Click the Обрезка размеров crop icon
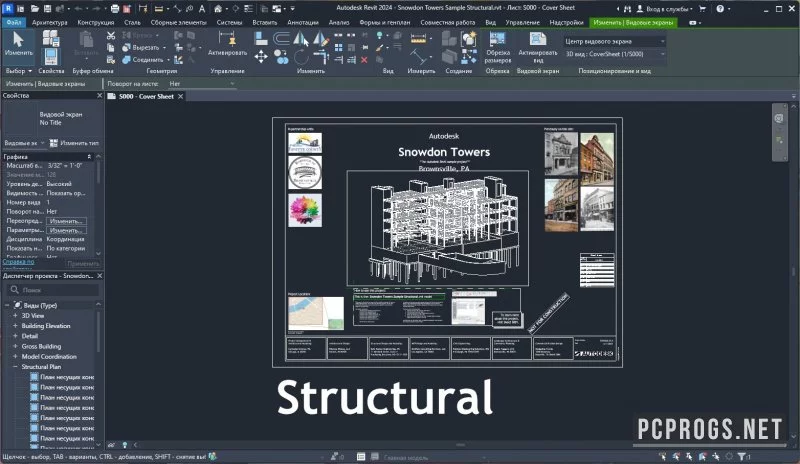800x464 pixels. click(497, 46)
